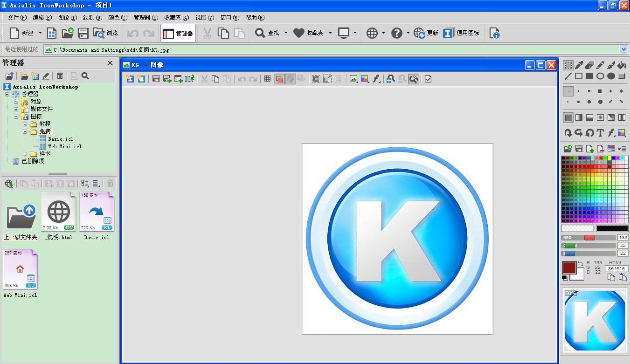The width and height of the screenshot is (630, 364).
Task: Collapse the 管理器 root tree node
Action: pyautogui.click(x=7, y=94)
